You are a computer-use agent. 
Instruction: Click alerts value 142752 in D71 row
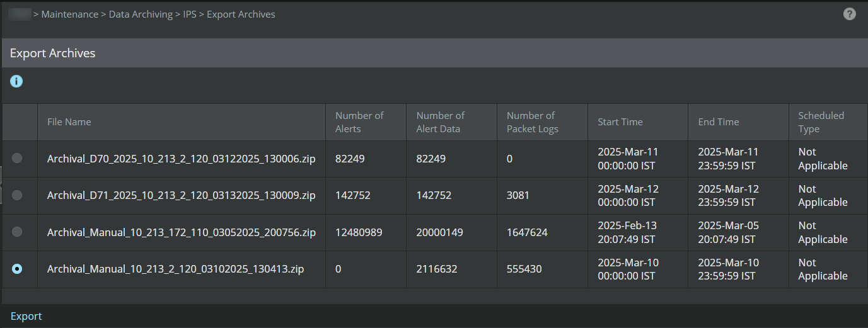click(353, 195)
